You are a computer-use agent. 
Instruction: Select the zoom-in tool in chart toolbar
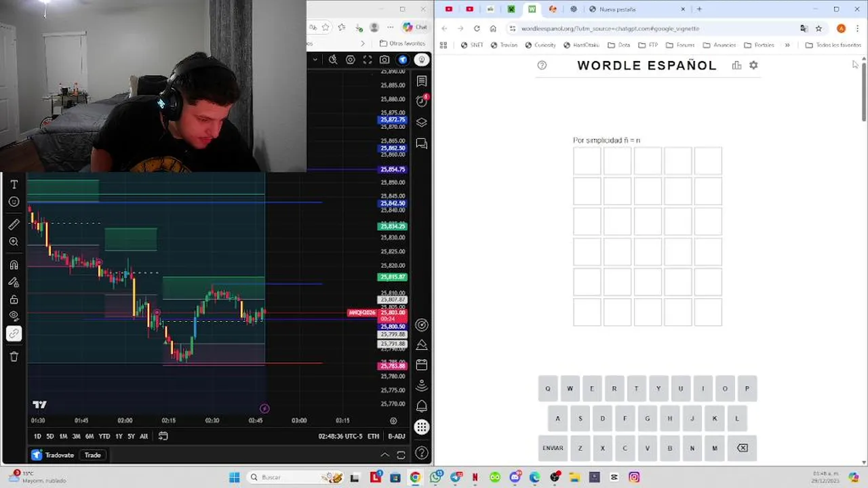(14, 242)
